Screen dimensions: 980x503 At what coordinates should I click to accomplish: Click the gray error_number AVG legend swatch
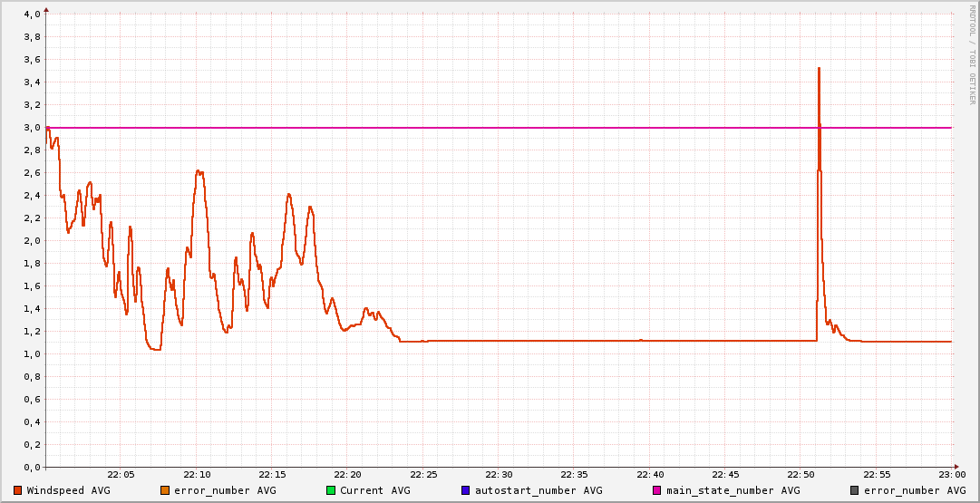coord(855,490)
